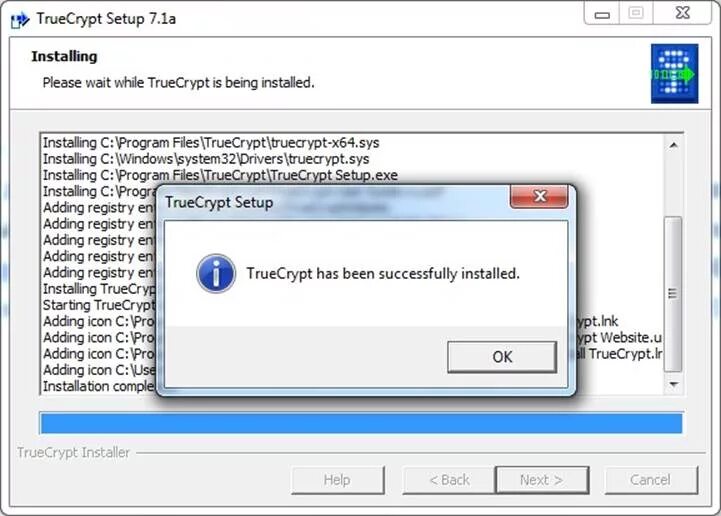The height and width of the screenshot is (516, 721).
Task: Click the TrueCrypt logo in header
Action: tap(674, 74)
